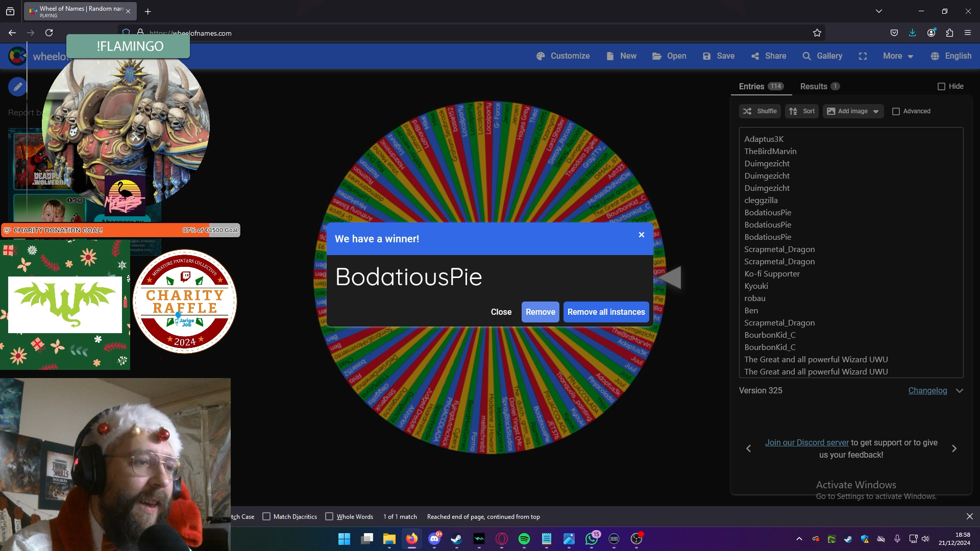Viewport: 980px width, 551px height.
Task: Click Remove all instances button
Action: coord(606,312)
